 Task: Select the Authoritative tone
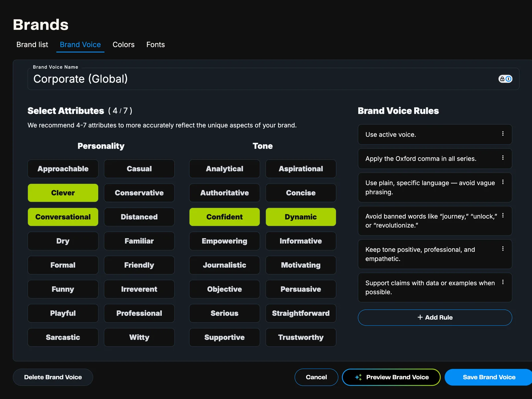pos(224,193)
